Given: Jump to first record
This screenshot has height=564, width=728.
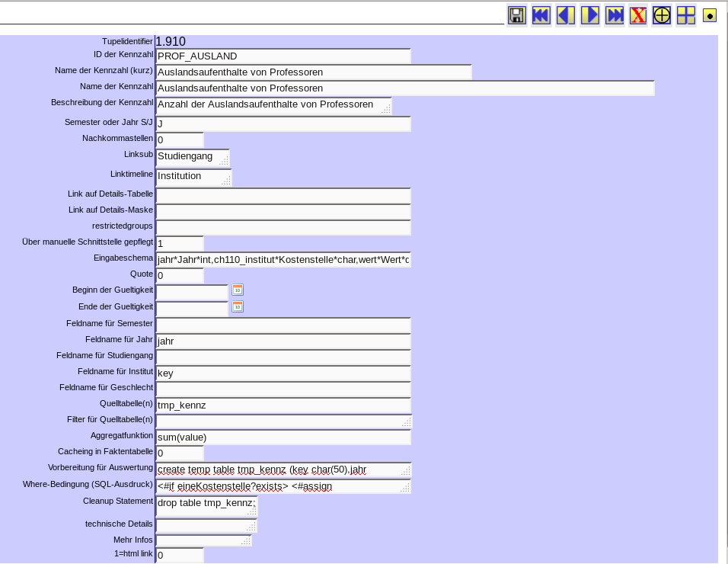Looking at the screenshot, I should click(541, 15).
